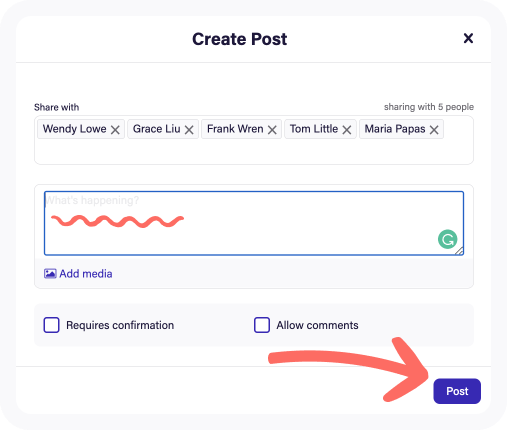Screen dimensions: 507x430
Task: Remove Grace Liu from recipients
Action: [x=189, y=130]
